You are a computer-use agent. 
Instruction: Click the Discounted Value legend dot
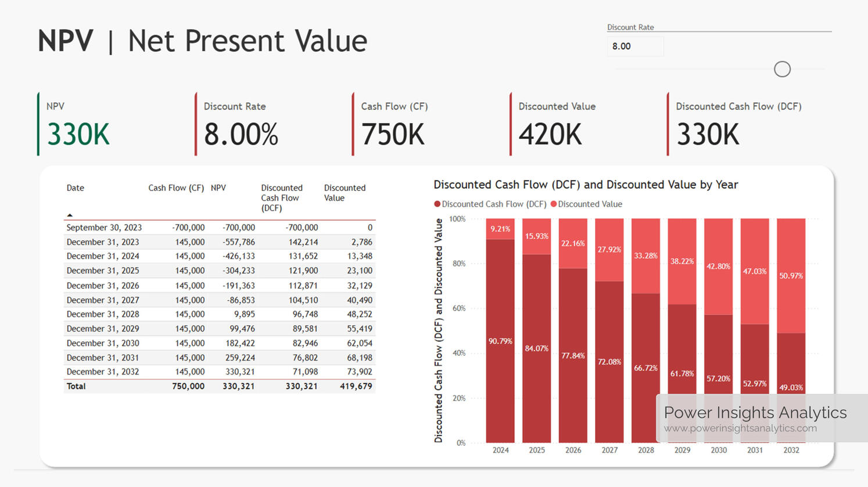554,204
